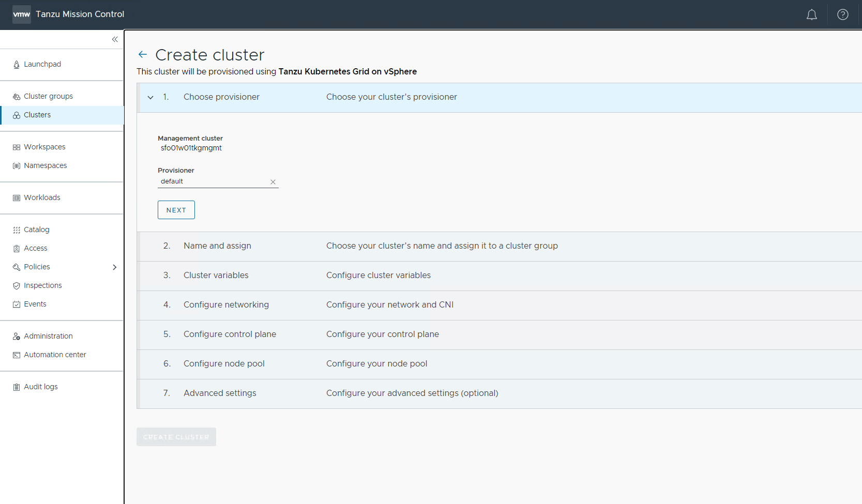Expand step 3 Cluster variables
The width and height of the screenshot is (862, 504).
[x=500, y=276]
